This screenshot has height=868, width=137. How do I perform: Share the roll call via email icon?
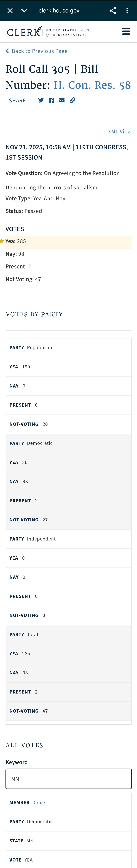(62, 100)
